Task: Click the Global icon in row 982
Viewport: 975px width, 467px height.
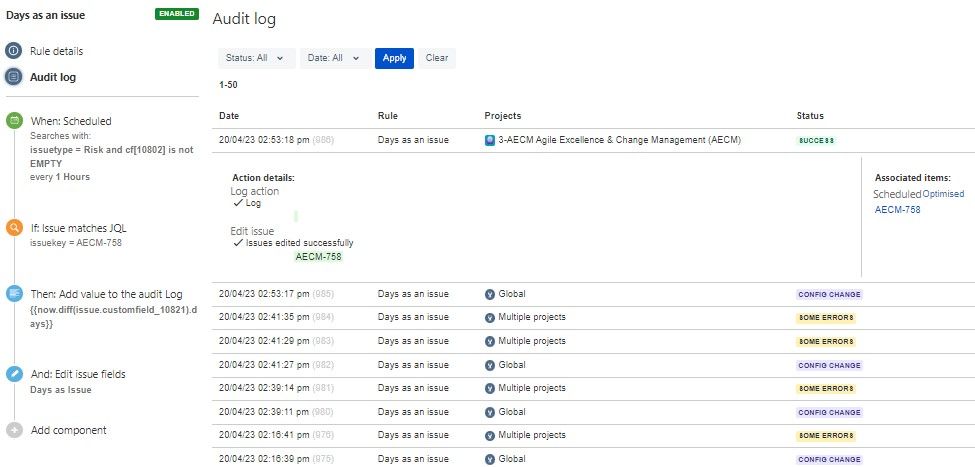Action: tap(490, 365)
